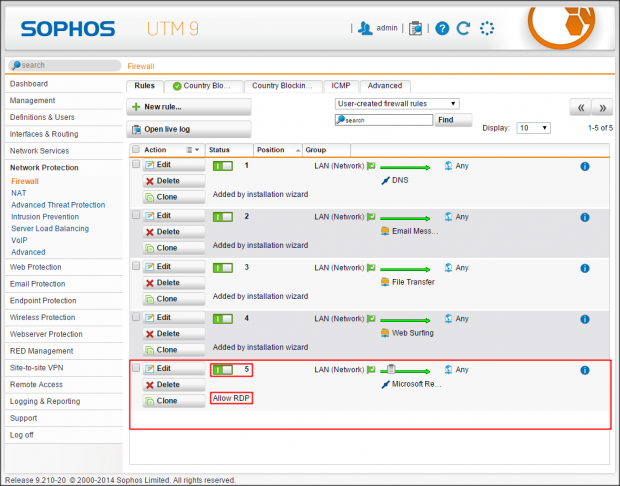Switch to the Advanced tab
This screenshot has height=486, width=620.
[385, 86]
